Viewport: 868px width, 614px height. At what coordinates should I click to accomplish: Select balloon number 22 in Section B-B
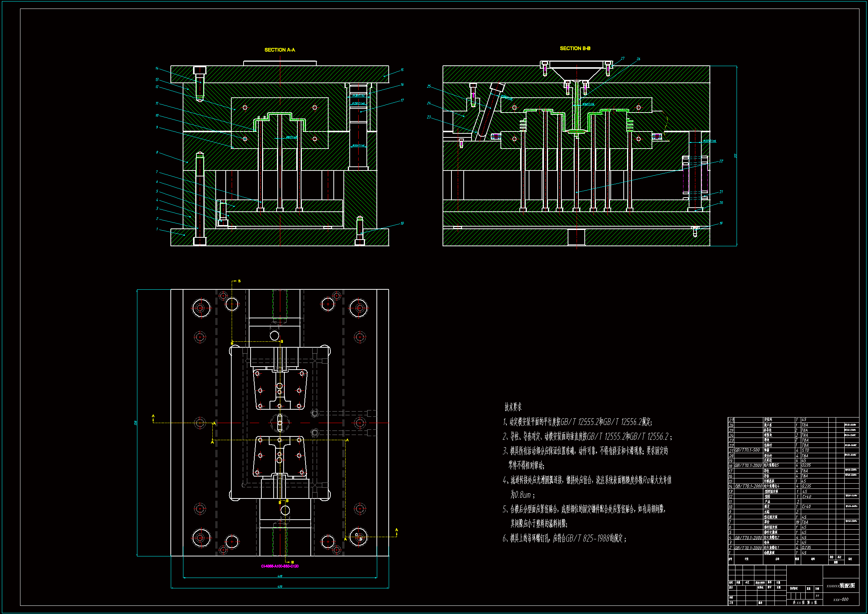tap(721, 161)
